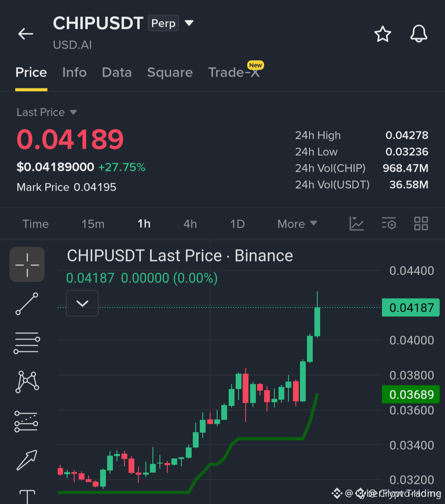This screenshot has height=504, width=445.
Task: Add CHIPUSDT to favorites with star
Action: tap(383, 34)
